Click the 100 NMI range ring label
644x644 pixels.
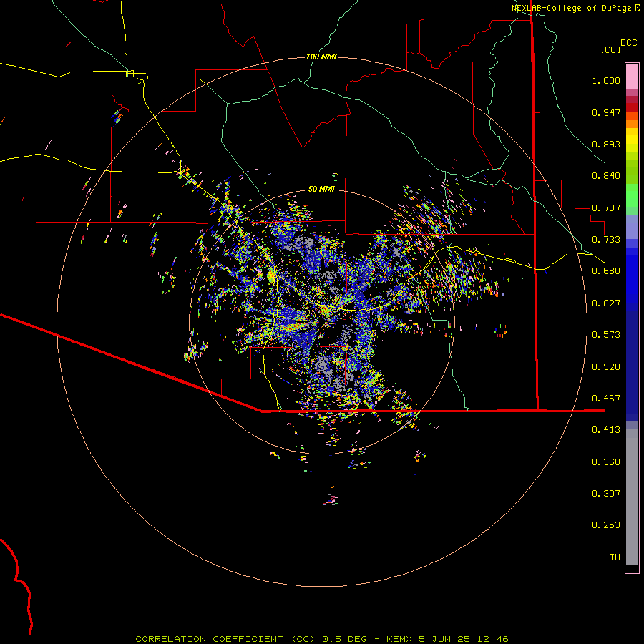(321, 57)
